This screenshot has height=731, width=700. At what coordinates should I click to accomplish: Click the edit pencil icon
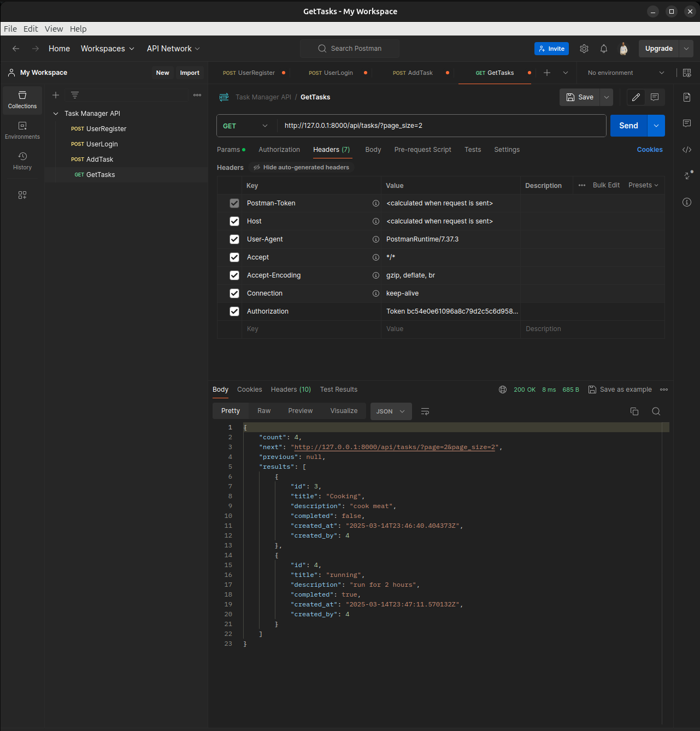(636, 97)
